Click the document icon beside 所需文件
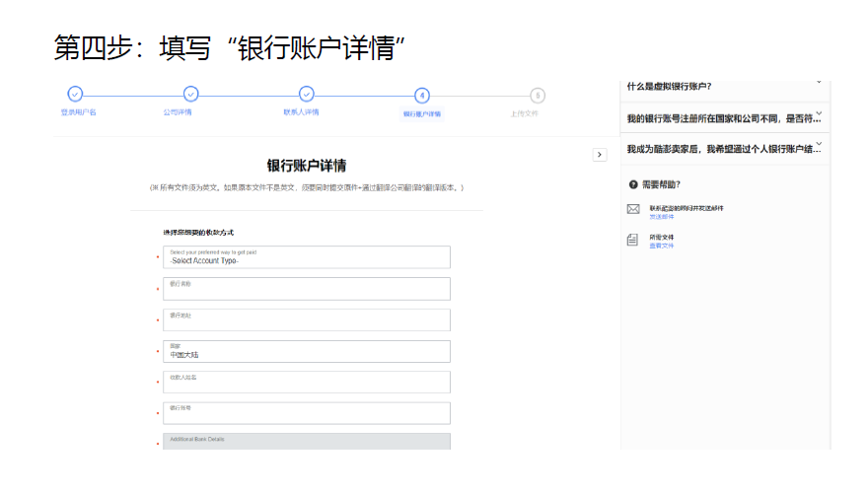The width and height of the screenshot is (868, 494). (x=633, y=240)
